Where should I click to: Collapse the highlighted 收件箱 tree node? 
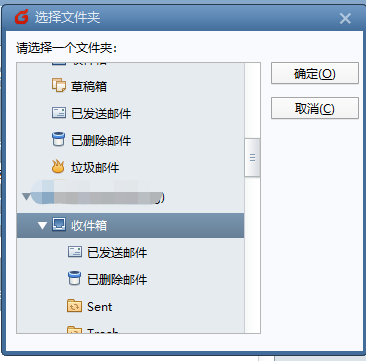coord(42,226)
